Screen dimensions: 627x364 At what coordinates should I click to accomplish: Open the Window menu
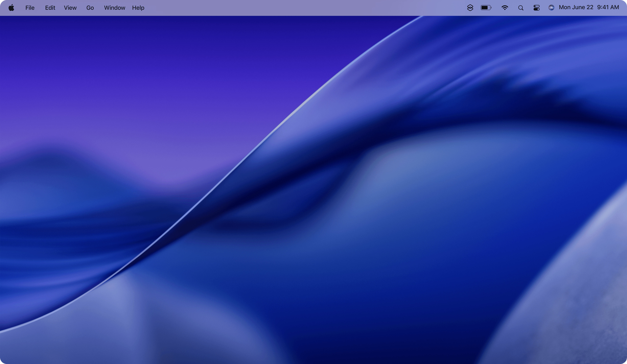point(114,8)
